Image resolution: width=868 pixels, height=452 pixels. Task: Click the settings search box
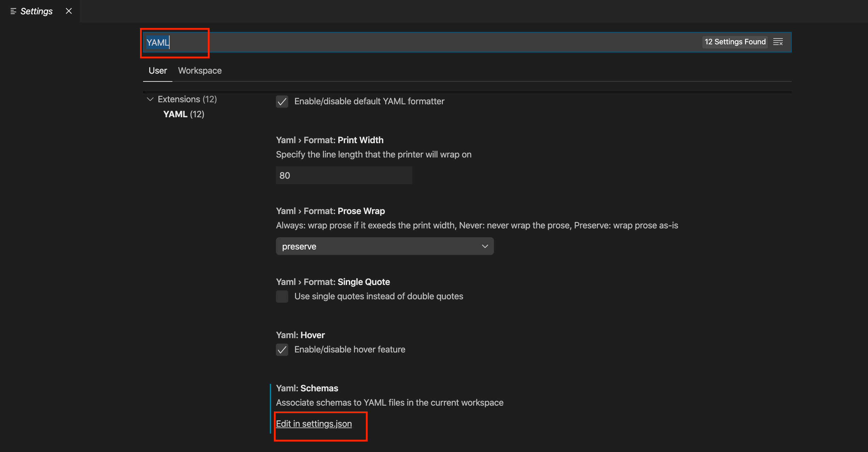(x=409, y=42)
